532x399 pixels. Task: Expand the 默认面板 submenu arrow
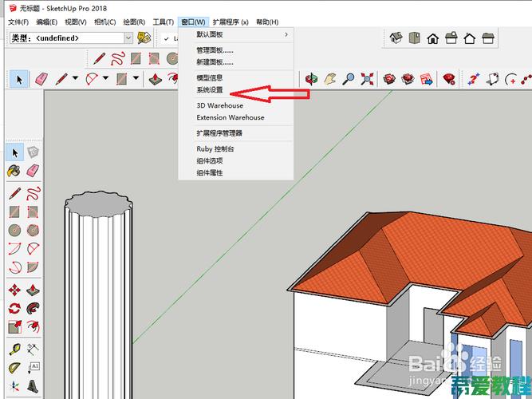(x=286, y=34)
